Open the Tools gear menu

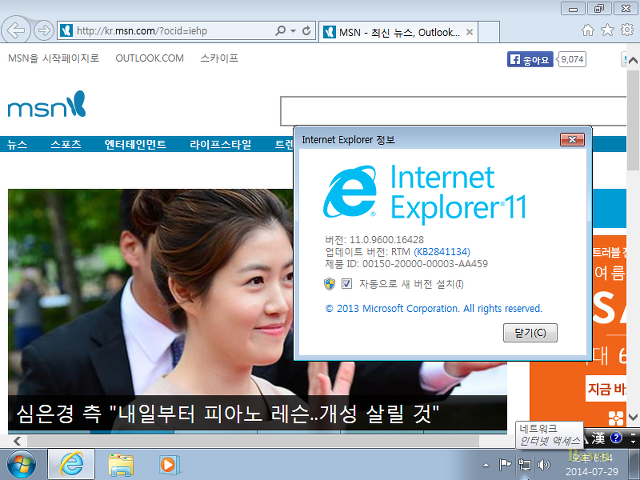[627, 29]
